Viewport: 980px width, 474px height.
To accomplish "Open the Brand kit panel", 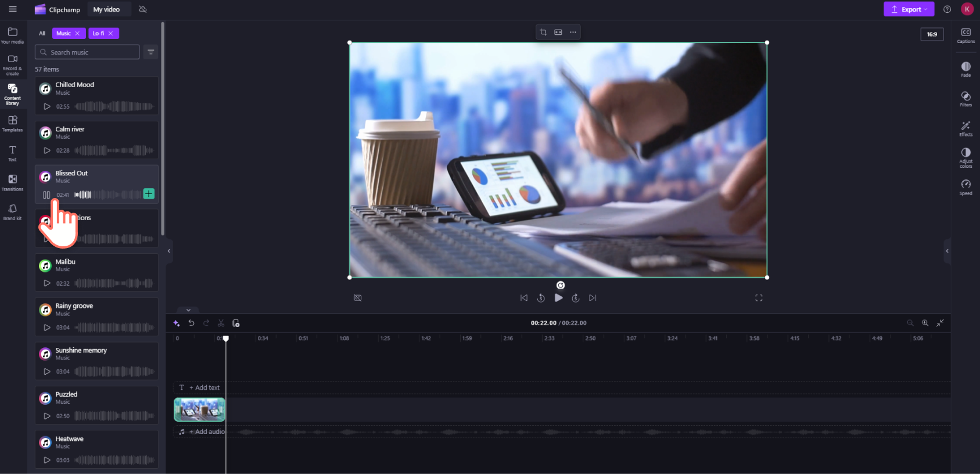I will coord(12,212).
